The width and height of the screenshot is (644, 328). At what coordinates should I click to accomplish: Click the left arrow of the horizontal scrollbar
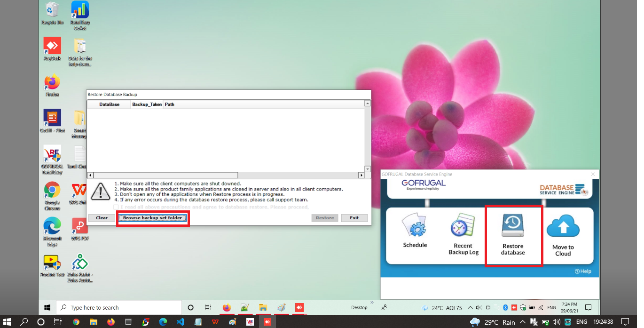pos(91,175)
